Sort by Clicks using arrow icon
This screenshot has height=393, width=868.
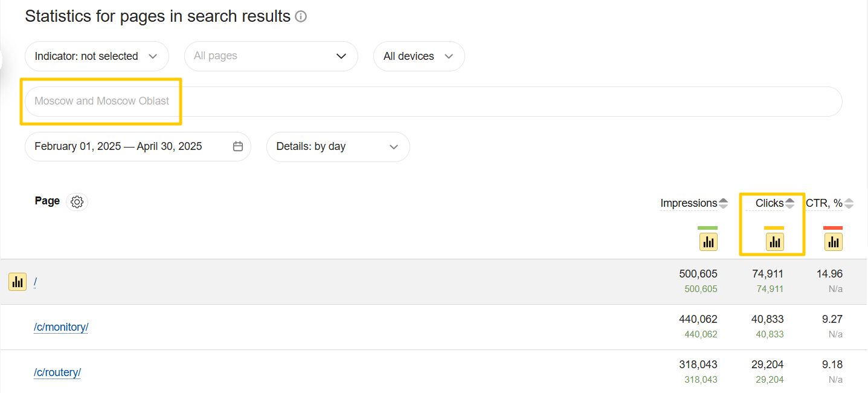(789, 203)
